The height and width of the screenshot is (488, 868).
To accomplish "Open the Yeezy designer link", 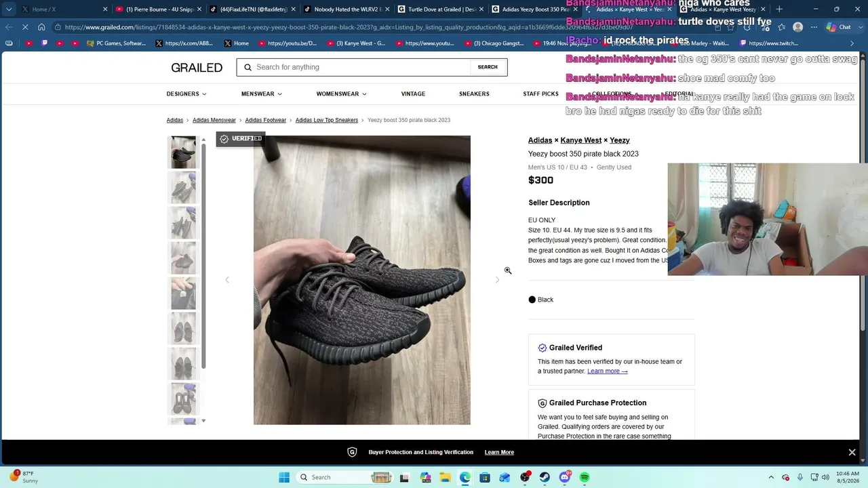I will (620, 140).
